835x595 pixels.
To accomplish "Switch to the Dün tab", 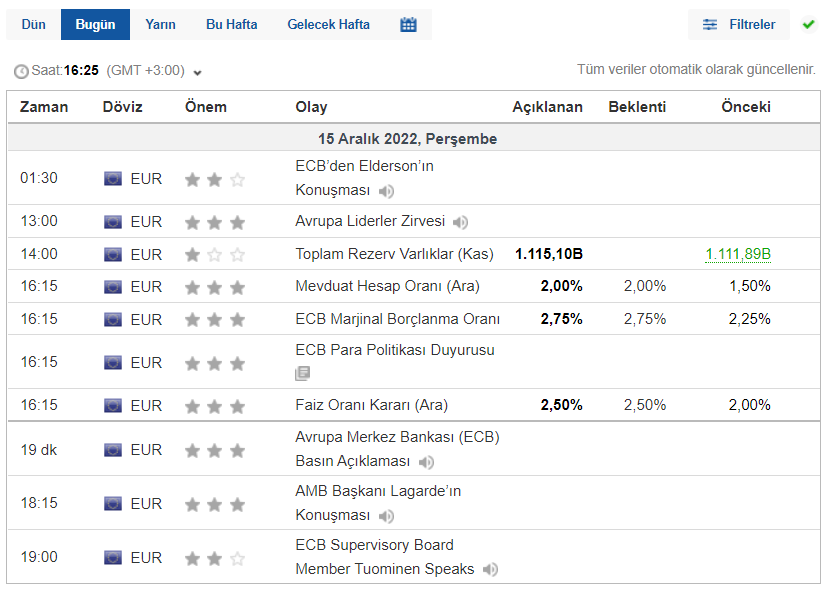I will coord(34,24).
